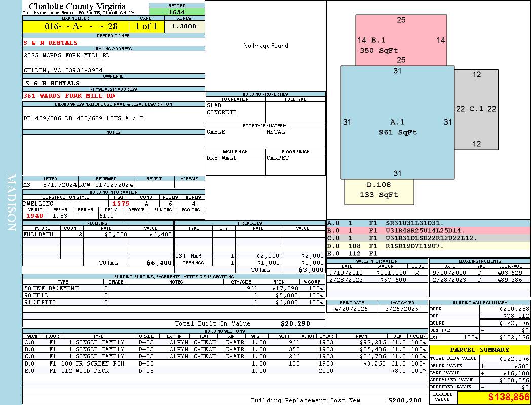Screen dimensions: 532x405
Task: Click sale amount $101,100
Action: (391, 273)
